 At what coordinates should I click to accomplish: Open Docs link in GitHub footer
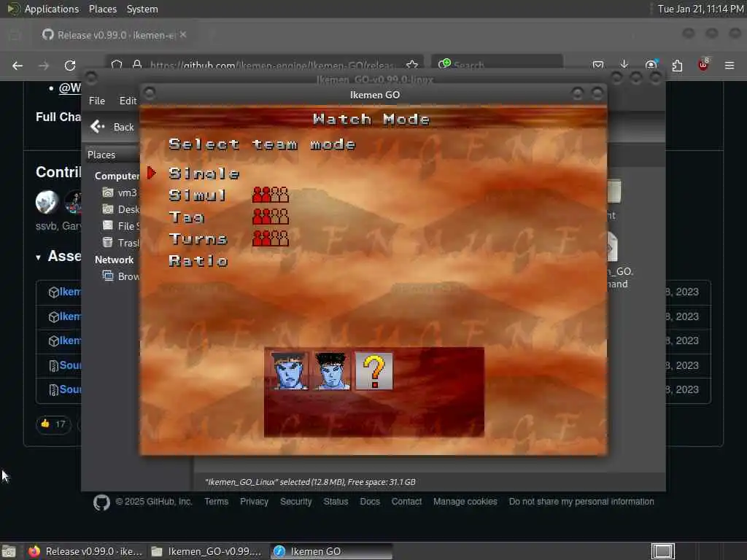click(370, 502)
